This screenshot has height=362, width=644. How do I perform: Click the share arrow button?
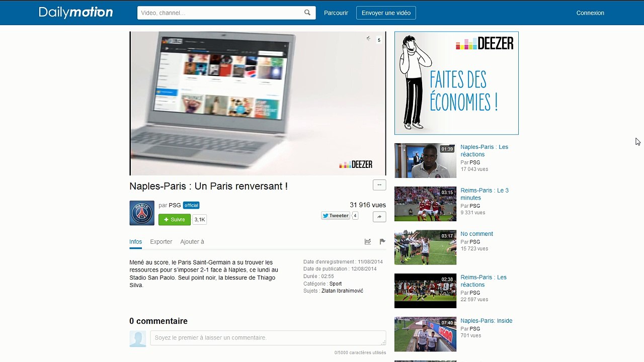[379, 216]
